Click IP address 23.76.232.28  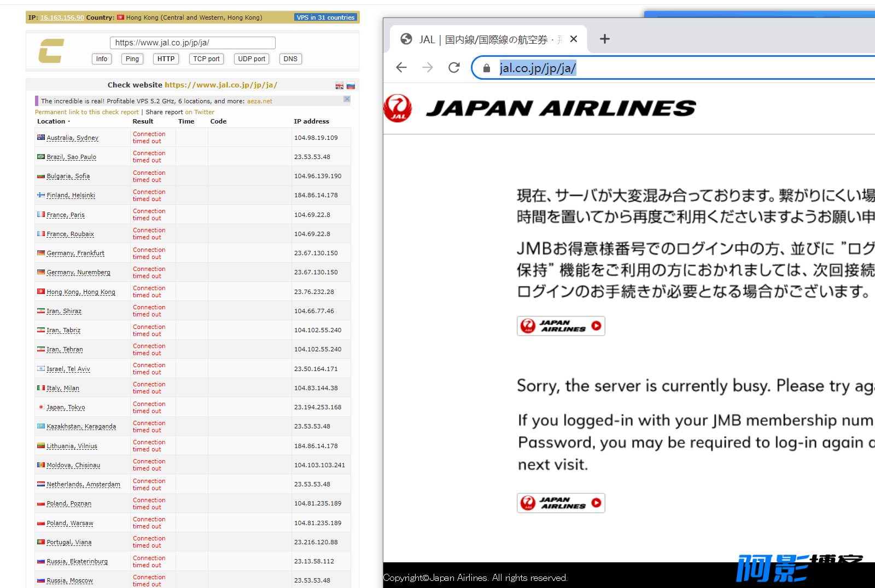(x=314, y=292)
